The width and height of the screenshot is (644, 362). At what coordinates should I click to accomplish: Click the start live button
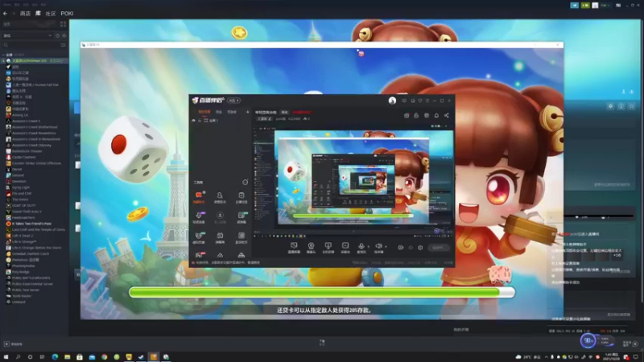point(438,248)
